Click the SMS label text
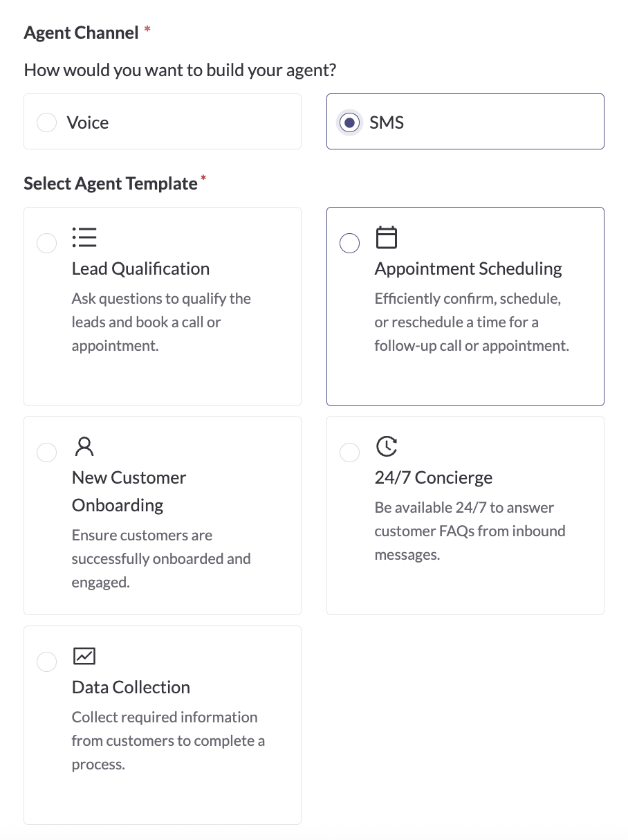The height and width of the screenshot is (840, 628). pos(387,122)
